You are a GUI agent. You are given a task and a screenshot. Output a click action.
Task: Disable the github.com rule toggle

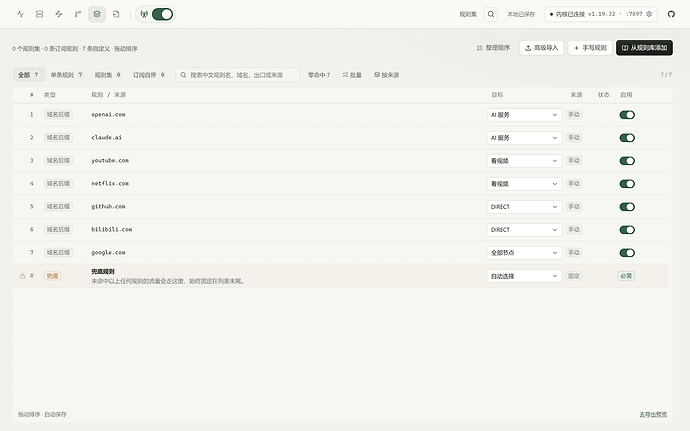627,206
